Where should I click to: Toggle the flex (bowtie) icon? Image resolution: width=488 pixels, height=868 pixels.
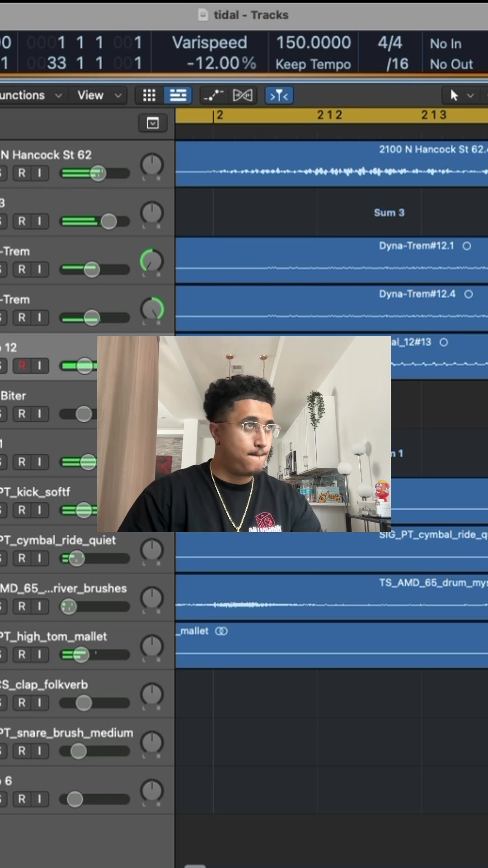(x=243, y=95)
